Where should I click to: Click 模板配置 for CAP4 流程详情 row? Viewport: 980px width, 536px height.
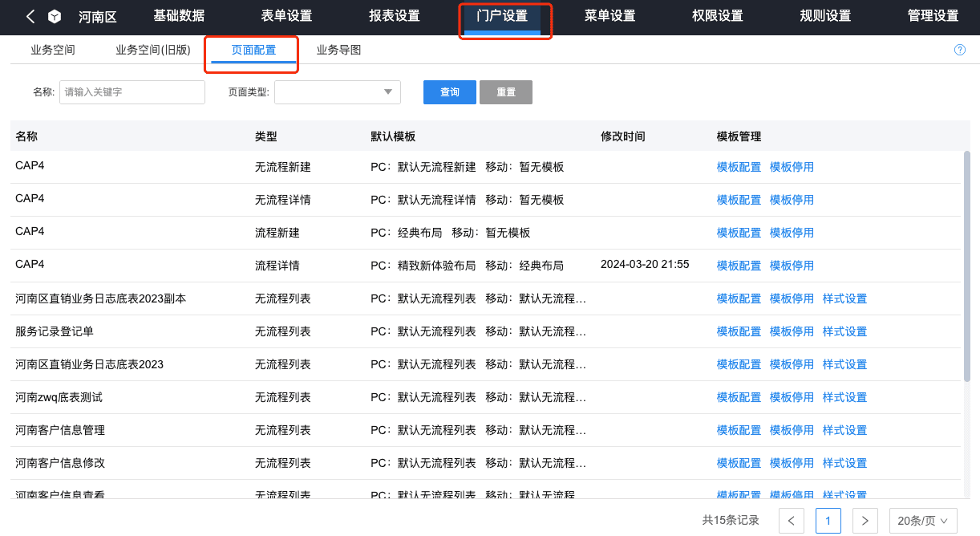739,266
